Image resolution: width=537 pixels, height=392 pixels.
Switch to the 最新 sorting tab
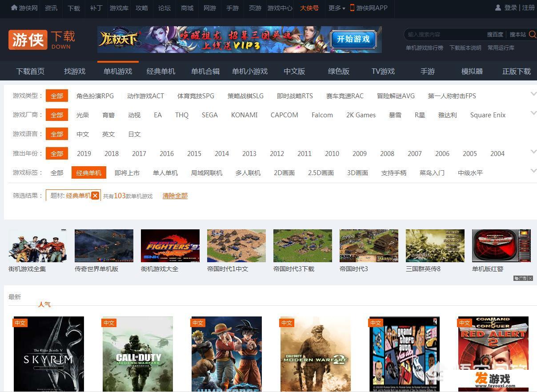[15, 297]
